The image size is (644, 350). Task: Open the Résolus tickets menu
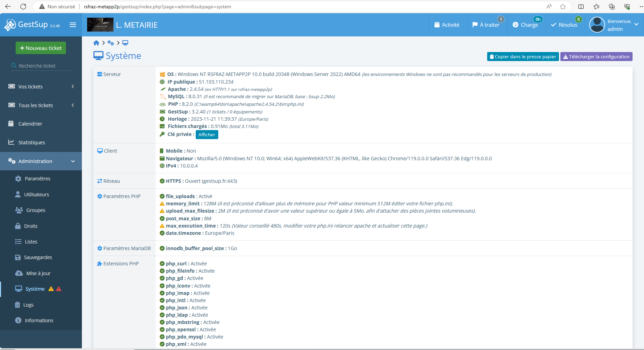(564, 25)
